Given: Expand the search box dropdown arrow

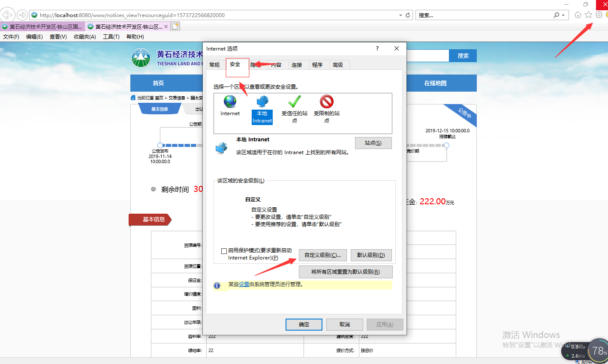Looking at the screenshot, I should point(563,15).
